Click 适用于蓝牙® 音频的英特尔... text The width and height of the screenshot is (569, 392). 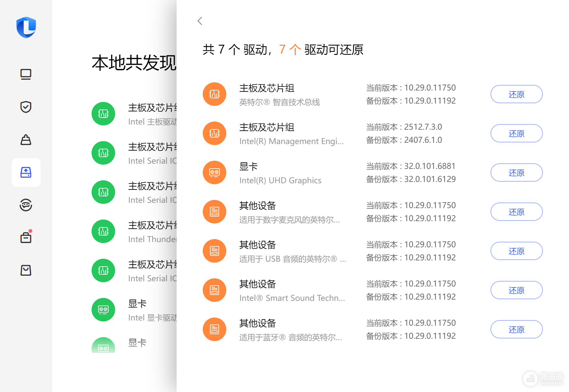[x=290, y=337]
